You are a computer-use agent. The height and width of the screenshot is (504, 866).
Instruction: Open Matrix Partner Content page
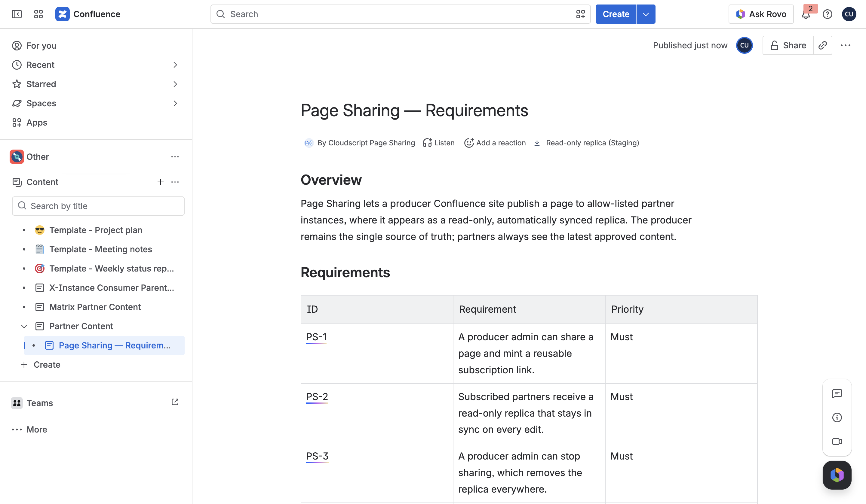95,307
